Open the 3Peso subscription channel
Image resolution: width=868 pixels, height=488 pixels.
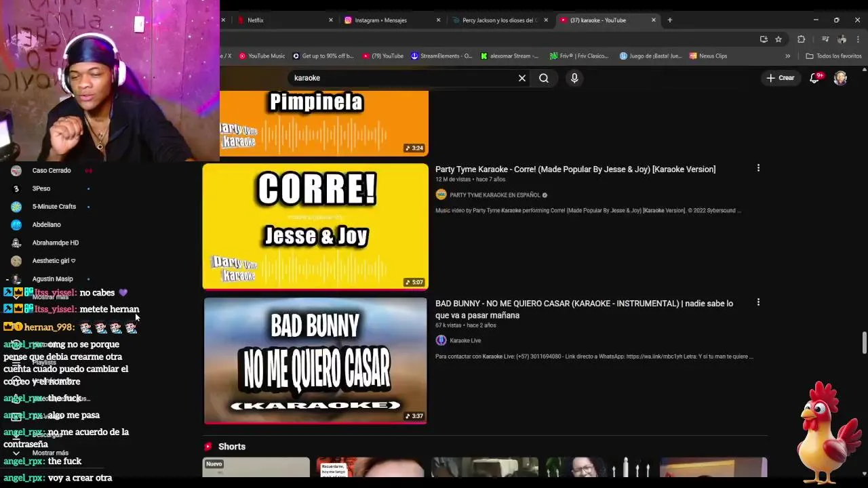click(x=41, y=188)
